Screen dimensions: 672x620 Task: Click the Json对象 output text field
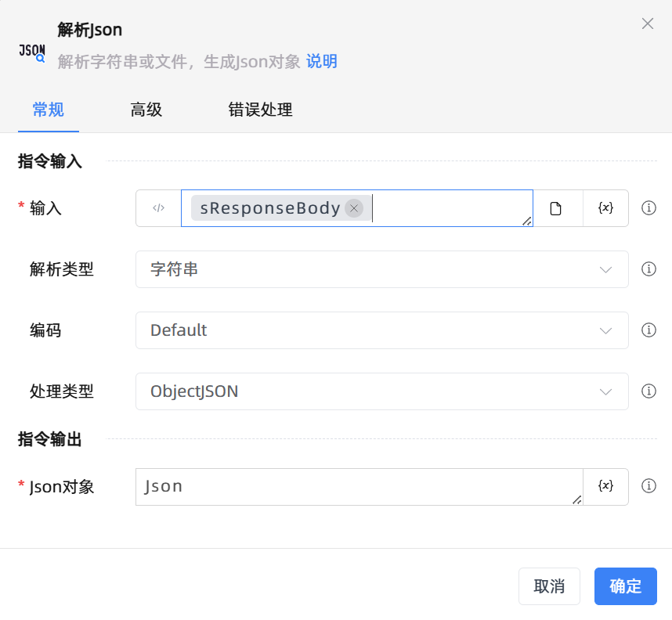coord(359,486)
